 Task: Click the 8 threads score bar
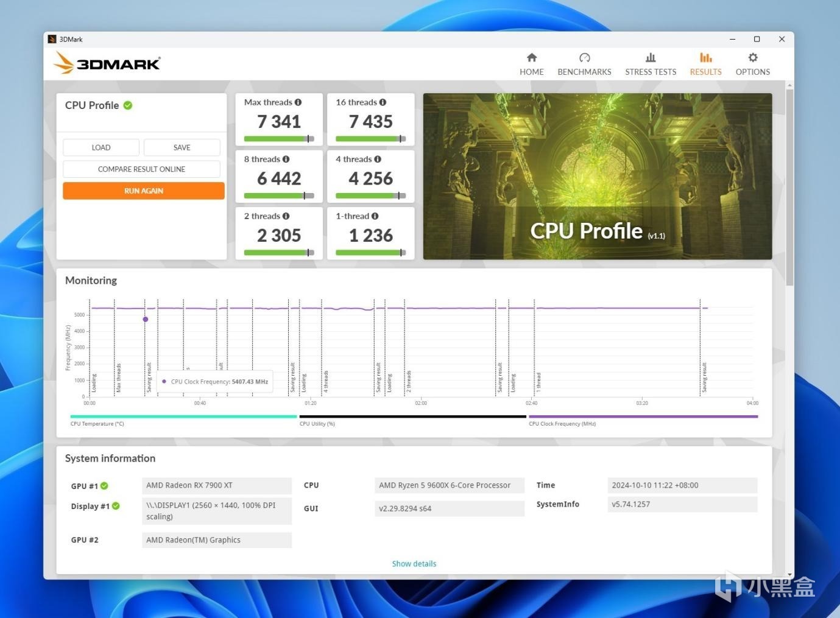pyautogui.click(x=279, y=195)
